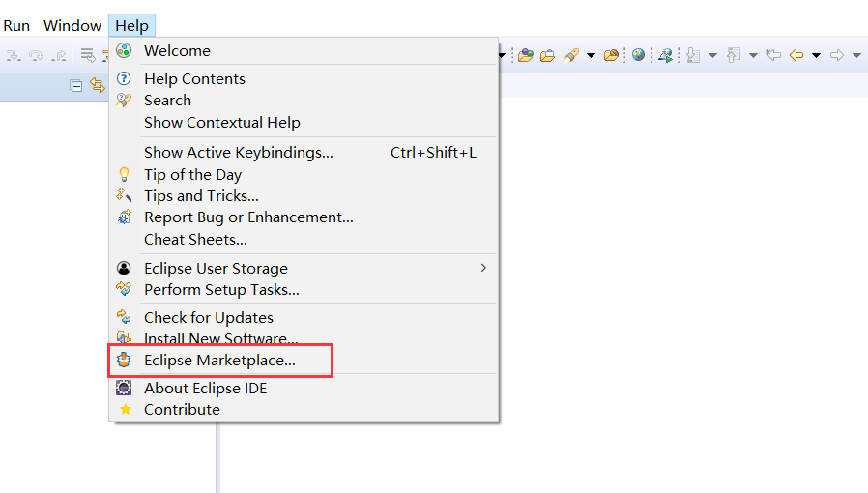This screenshot has width=868, height=493.
Task: Open Cheat Sheets from Help menu
Action: point(304,240)
